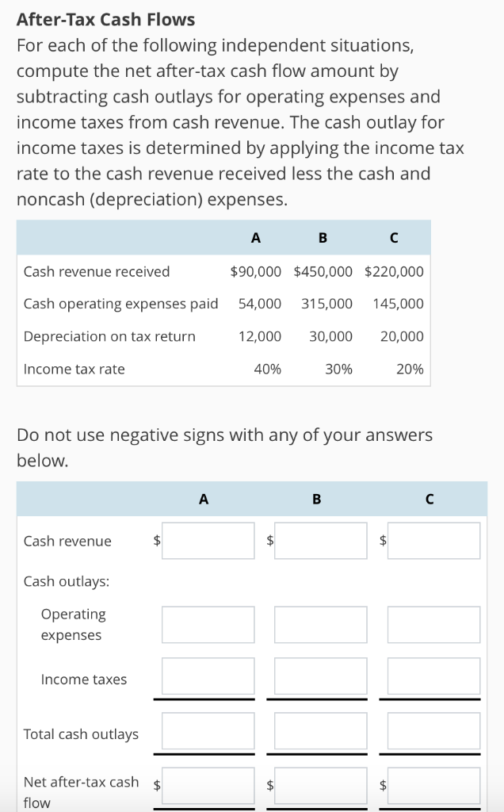Image resolution: width=504 pixels, height=812 pixels.
Task: Select the Operating expenses field under column A
Action: (208, 624)
